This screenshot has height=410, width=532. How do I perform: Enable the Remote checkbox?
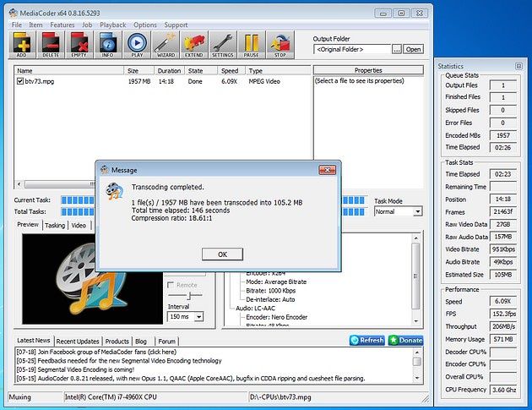(x=171, y=285)
